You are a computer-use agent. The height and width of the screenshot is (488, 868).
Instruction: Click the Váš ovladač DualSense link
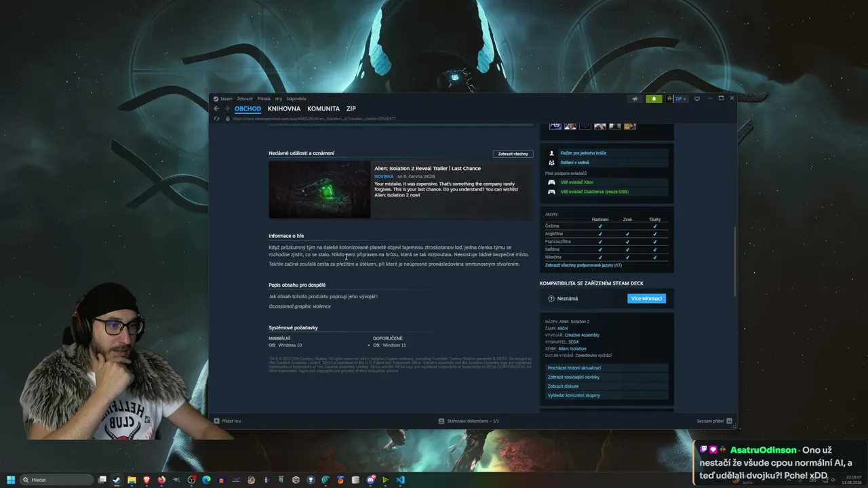click(x=595, y=192)
